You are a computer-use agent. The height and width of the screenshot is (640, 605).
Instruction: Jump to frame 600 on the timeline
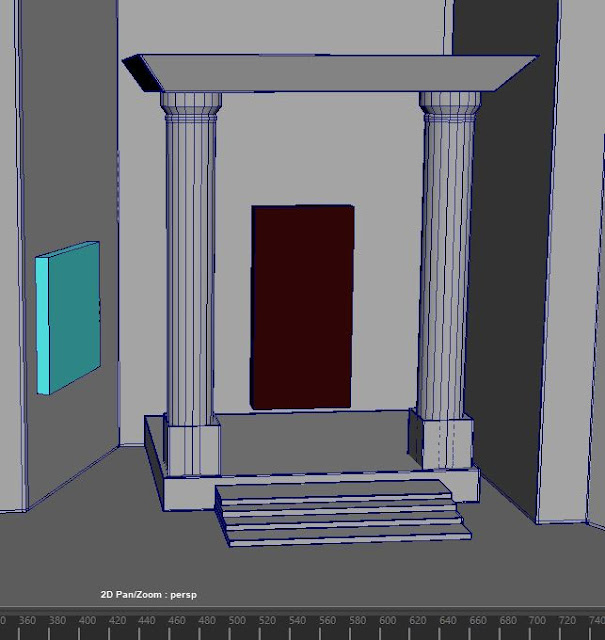(387, 620)
